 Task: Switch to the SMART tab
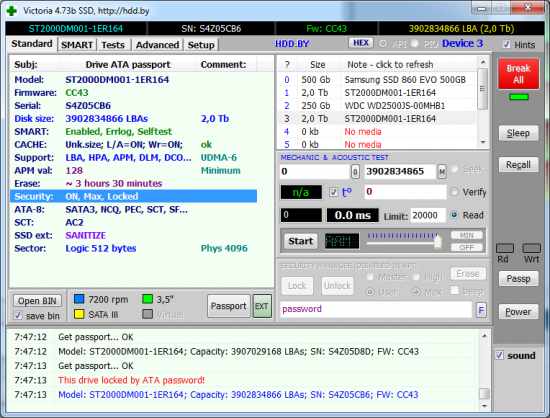point(77,45)
